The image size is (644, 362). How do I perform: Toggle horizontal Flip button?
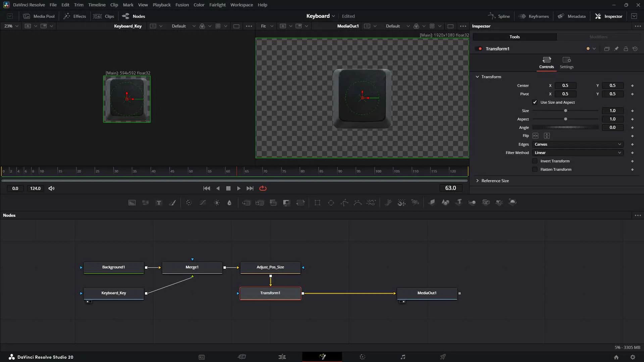(x=536, y=136)
